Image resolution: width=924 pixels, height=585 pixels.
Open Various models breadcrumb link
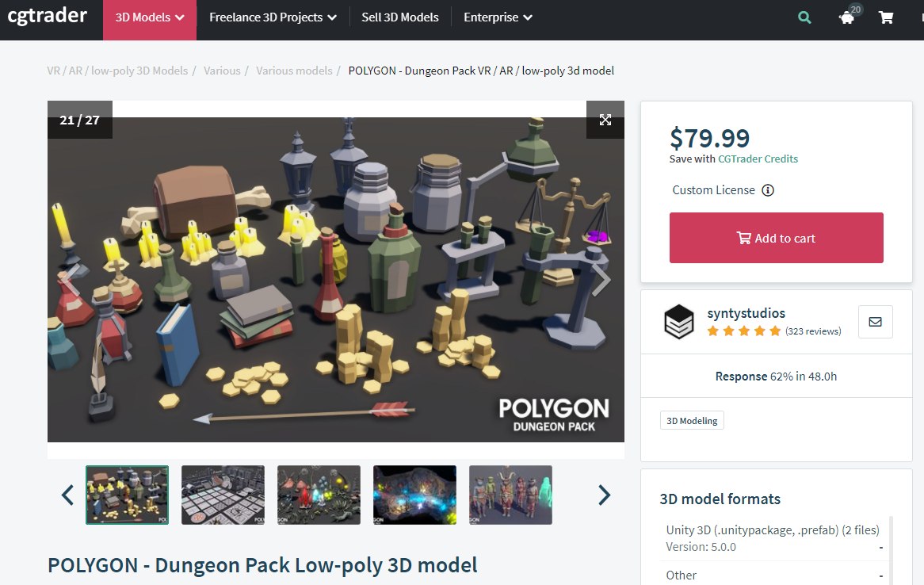[x=294, y=71]
